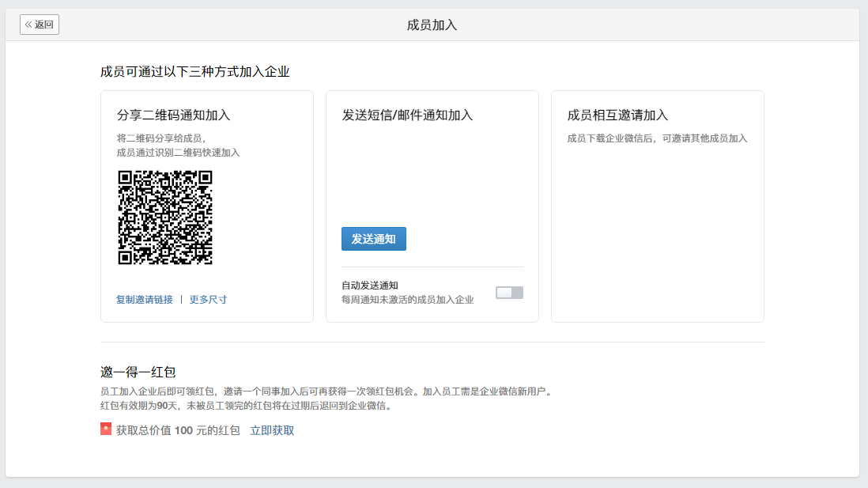Click heading 成员相互邀请加入
Viewport: 868px width, 488px height.
click(617, 115)
